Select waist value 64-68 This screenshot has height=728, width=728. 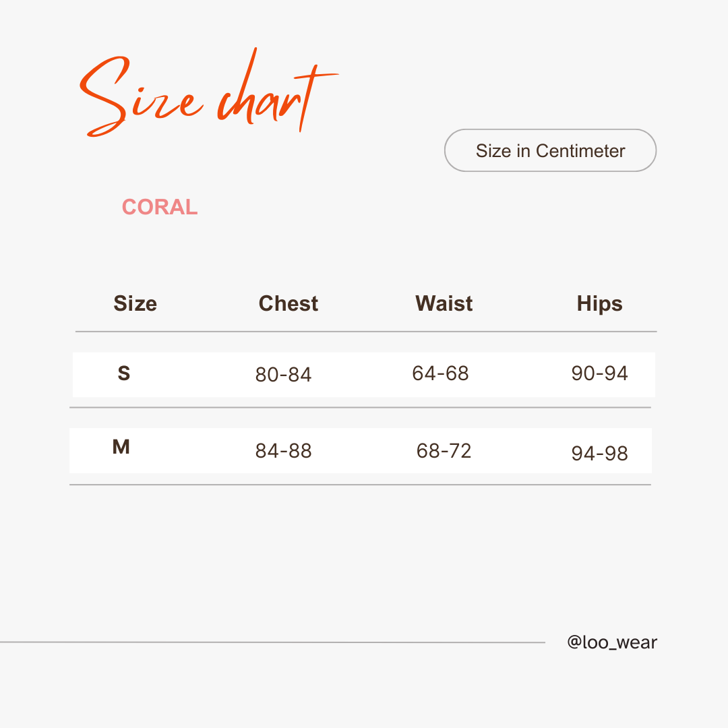click(x=441, y=373)
